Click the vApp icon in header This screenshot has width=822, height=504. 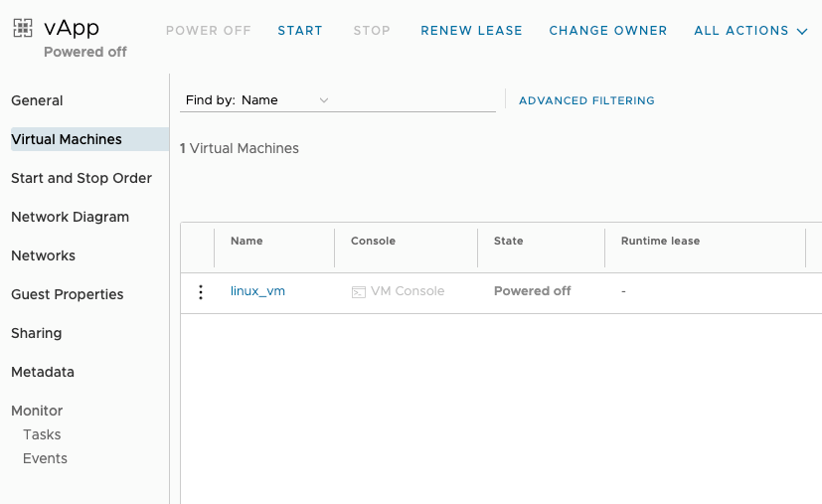(x=22, y=30)
